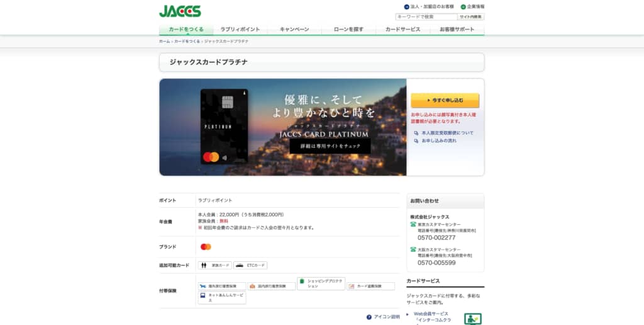Click the ネットあんしんサービス icon
The height and width of the screenshot is (325, 644).
(x=221, y=297)
